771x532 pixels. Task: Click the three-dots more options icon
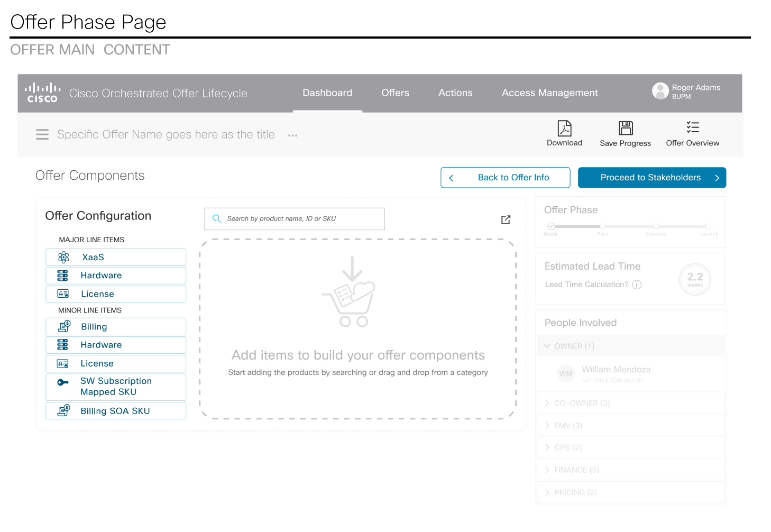292,135
